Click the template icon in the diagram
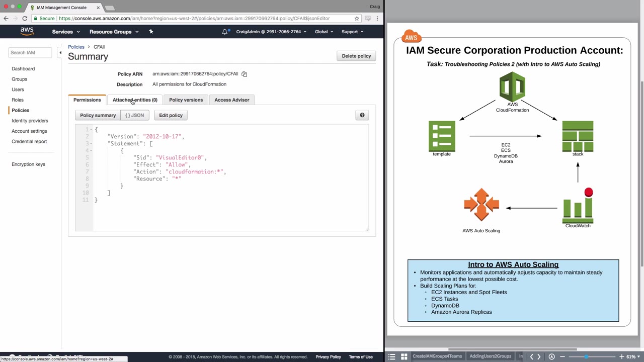Screen dimensions: 644x362 pyautogui.click(x=442, y=136)
